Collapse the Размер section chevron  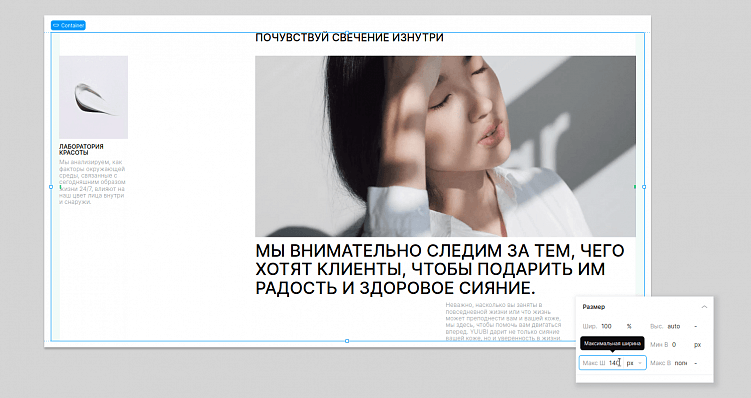tap(704, 307)
